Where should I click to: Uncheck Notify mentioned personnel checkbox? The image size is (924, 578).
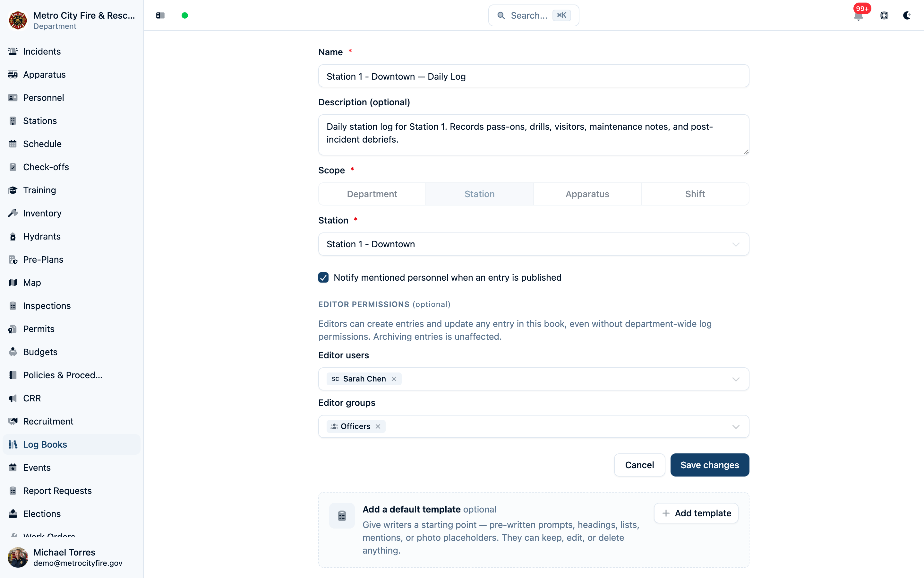[323, 277]
